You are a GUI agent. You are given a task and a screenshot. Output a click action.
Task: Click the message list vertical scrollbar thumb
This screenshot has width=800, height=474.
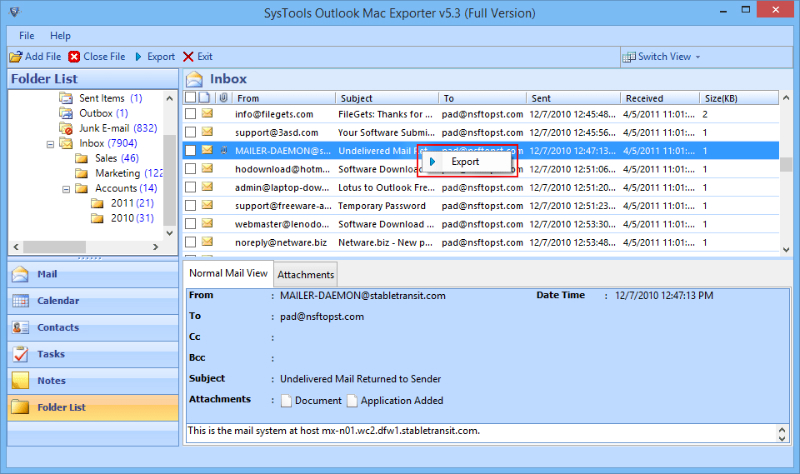pyautogui.click(x=786, y=164)
